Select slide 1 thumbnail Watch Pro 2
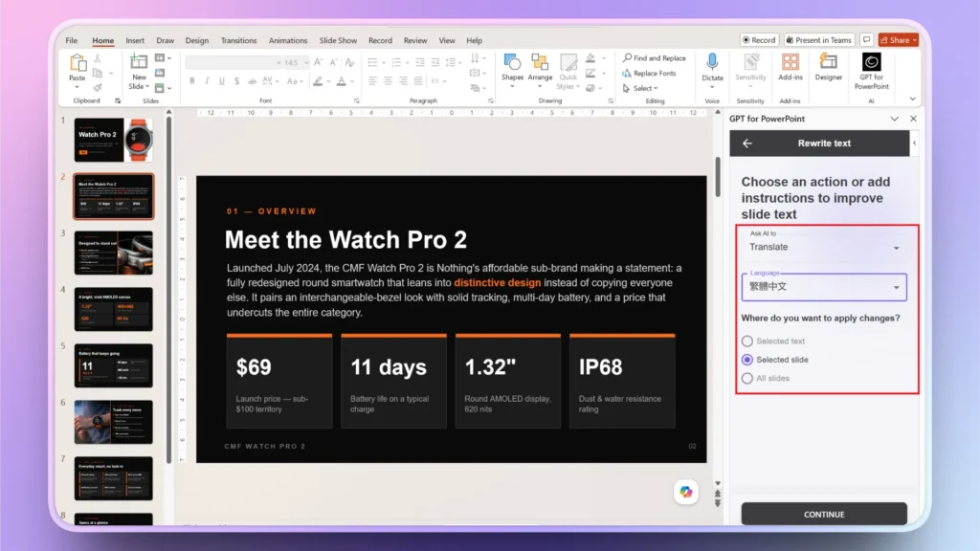Screen dimensions: 980x551 [x=113, y=140]
